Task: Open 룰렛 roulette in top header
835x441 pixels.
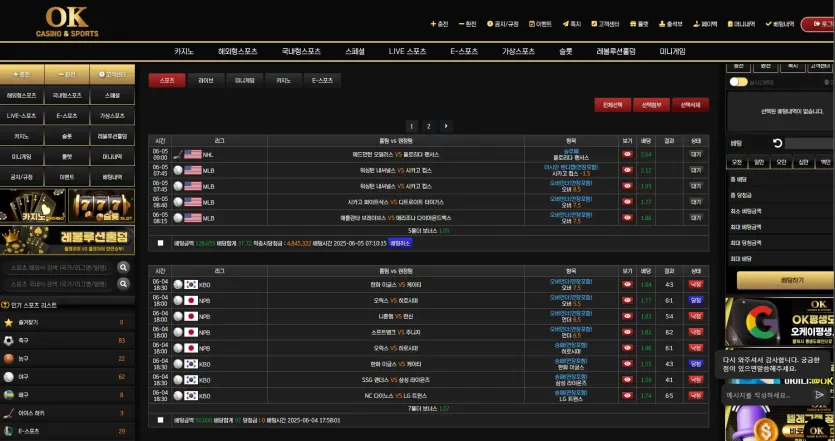Action: coord(639,24)
